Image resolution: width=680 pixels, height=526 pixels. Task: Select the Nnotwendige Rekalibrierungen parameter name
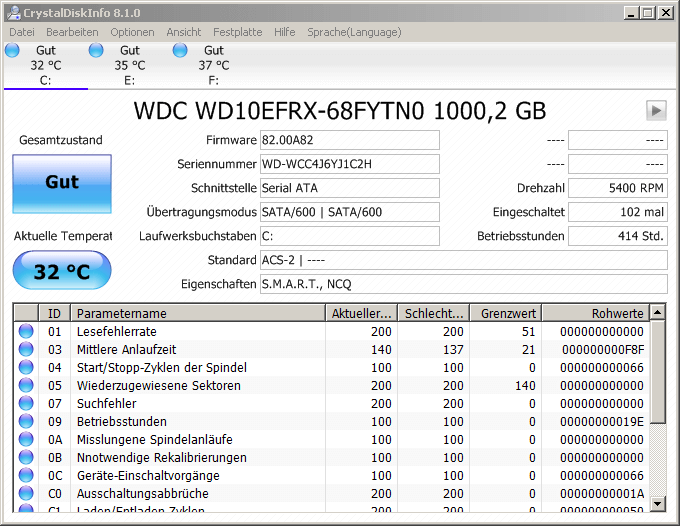(162, 457)
